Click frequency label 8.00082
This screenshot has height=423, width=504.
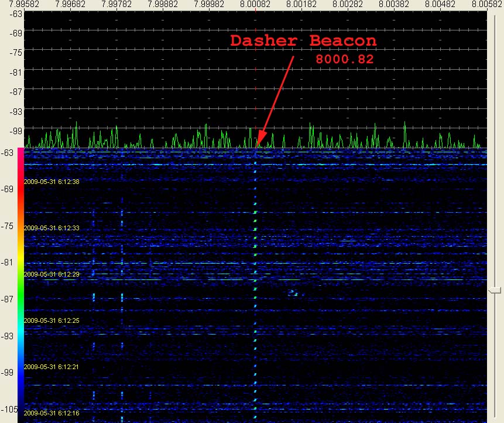click(x=255, y=4)
